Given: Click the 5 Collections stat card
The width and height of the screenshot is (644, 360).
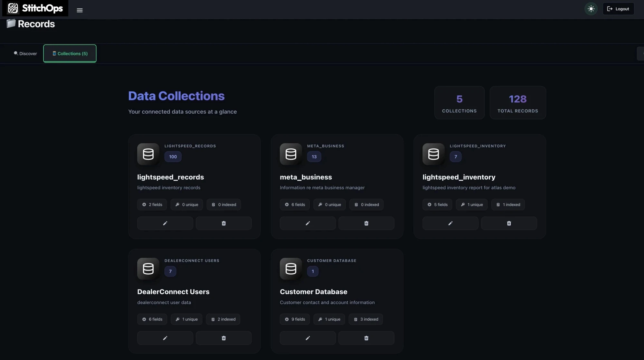Looking at the screenshot, I should pyautogui.click(x=459, y=103).
